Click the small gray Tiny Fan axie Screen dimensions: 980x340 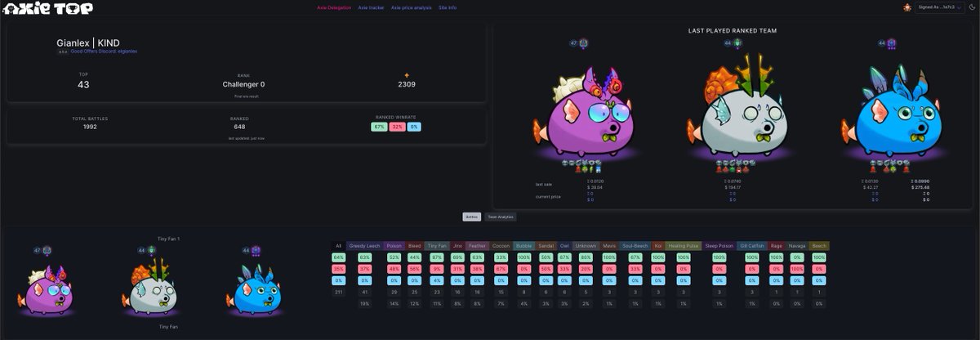[152, 286]
